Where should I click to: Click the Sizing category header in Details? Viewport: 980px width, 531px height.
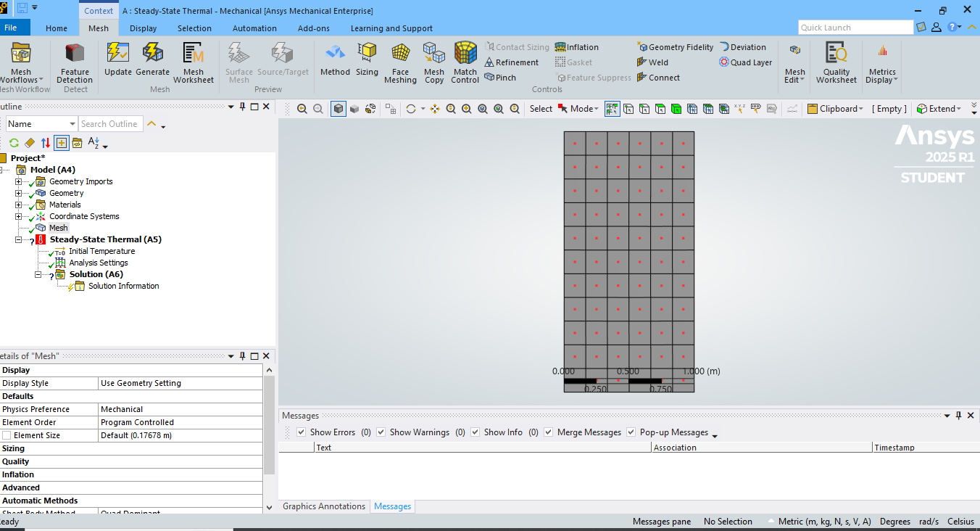click(x=131, y=448)
